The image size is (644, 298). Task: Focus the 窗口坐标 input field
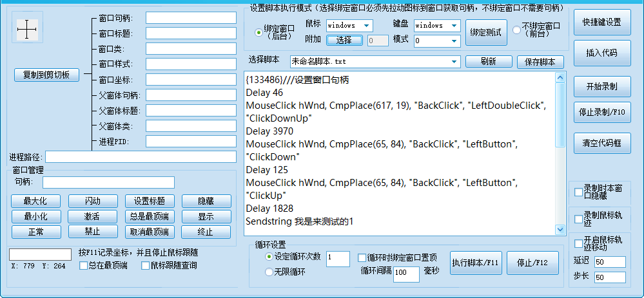pos(191,80)
